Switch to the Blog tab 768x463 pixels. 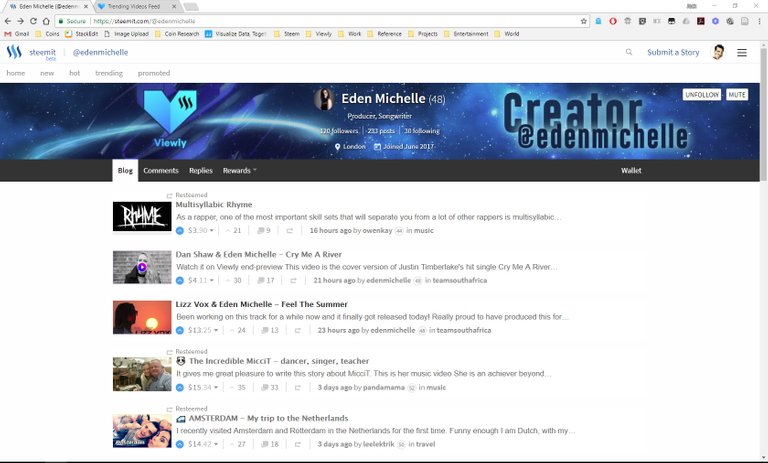click(125, 171)
